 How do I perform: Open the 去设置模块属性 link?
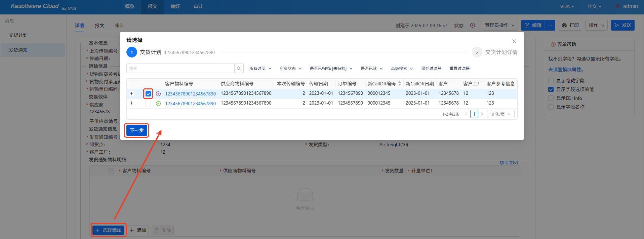click(x=566, y=70)
